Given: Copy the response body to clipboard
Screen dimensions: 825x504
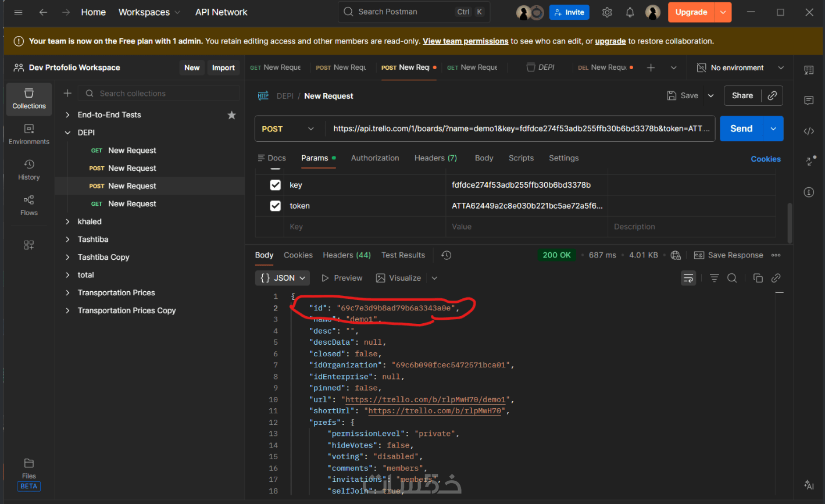Looking at the screenshot, I should pyautogui.click(x=758, y=278).
